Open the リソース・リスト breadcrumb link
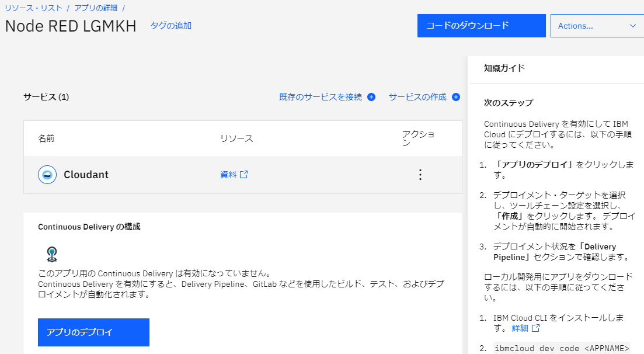Screen dimensions: 644x354 [x=34, y=8]
